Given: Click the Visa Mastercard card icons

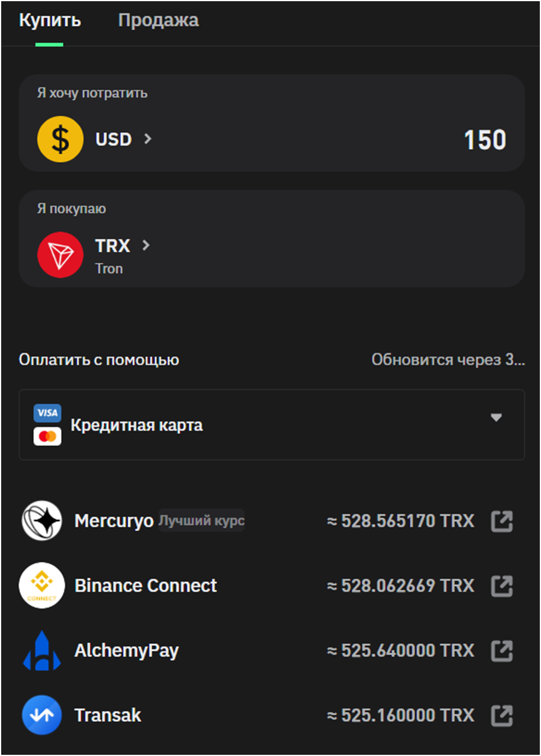Looking at the screenshot, I should click(47, 425).
